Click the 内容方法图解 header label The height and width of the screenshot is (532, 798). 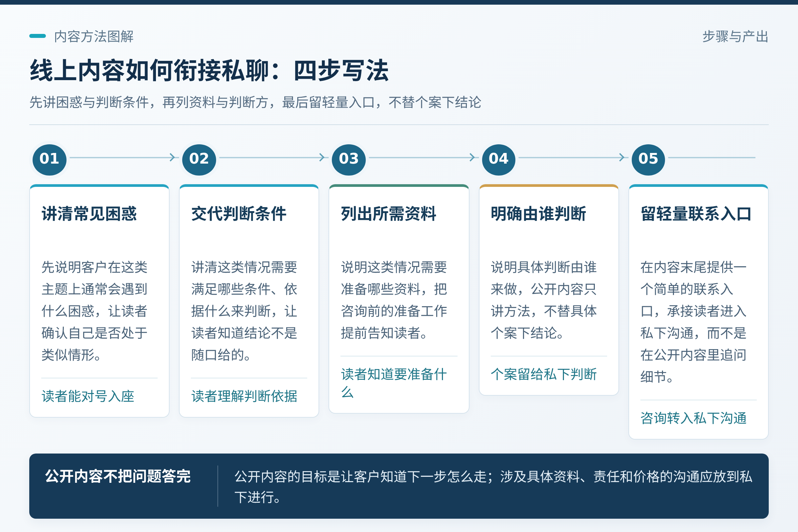(94, 36)
